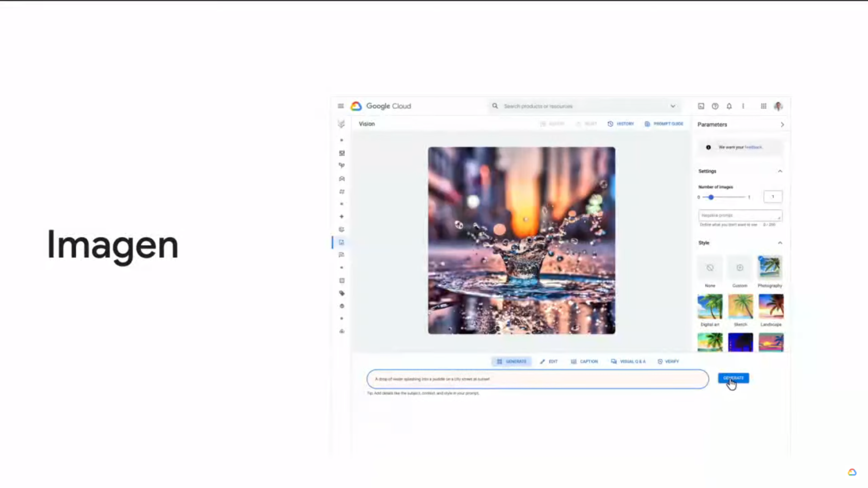Select the Sketch style thumbnail

[x=740, y=307]
